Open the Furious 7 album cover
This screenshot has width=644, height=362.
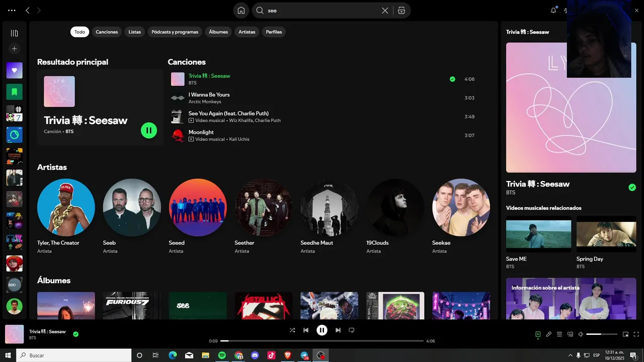tap(132, 306)
